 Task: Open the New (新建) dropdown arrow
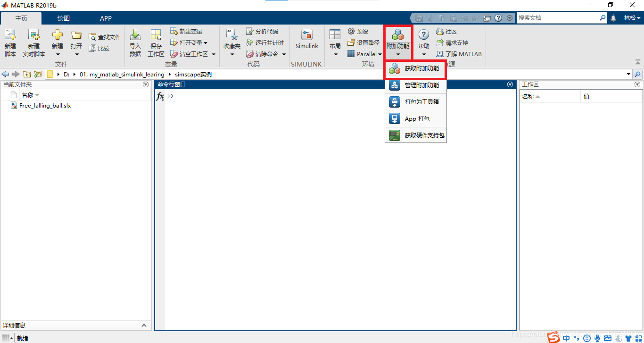(58, 54)
